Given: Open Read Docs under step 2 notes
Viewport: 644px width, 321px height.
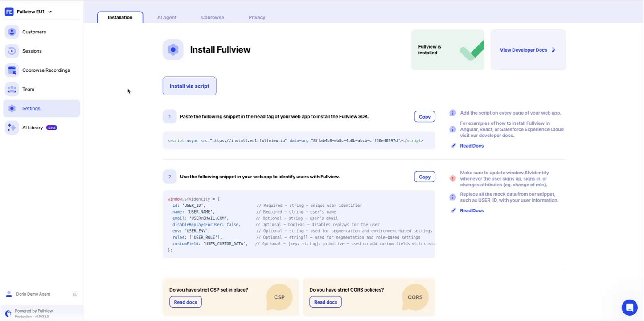Looking at the screenshot, I should click(x=472, y=210).
